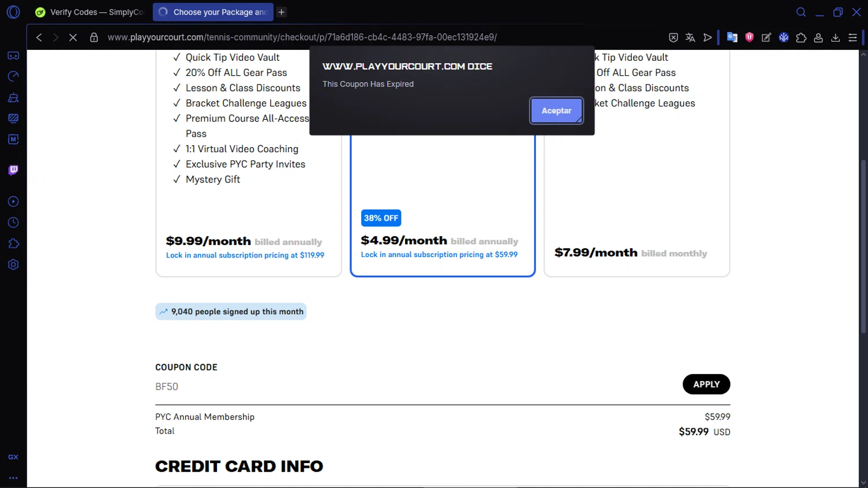
Task: Open the user profile icon in toolbar
Action: 818,38
